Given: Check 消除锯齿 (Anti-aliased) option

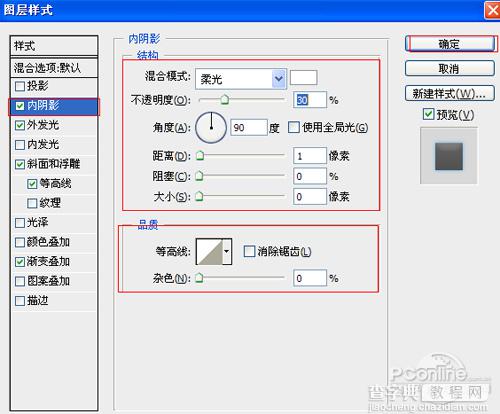Looking at the screenshot, I should pos(249,251).
